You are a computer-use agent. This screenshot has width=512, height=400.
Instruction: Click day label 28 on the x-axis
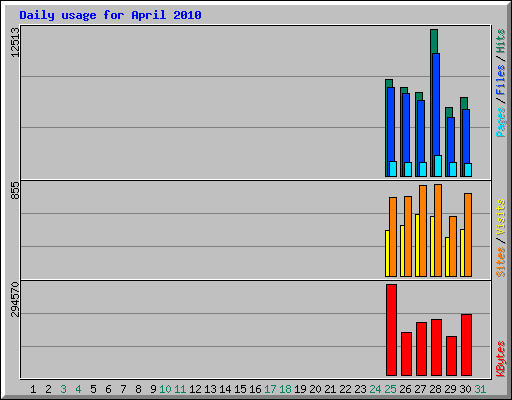(x=435, y=389)
